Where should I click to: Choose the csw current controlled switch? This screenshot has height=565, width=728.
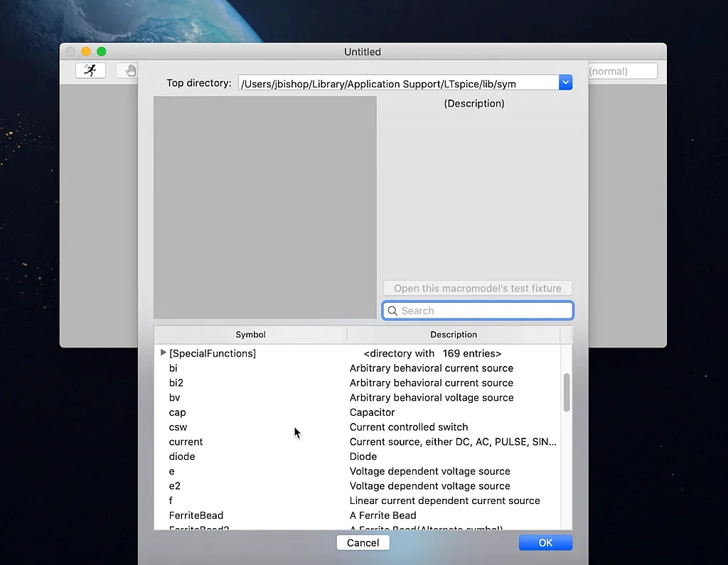pos(178,427)
